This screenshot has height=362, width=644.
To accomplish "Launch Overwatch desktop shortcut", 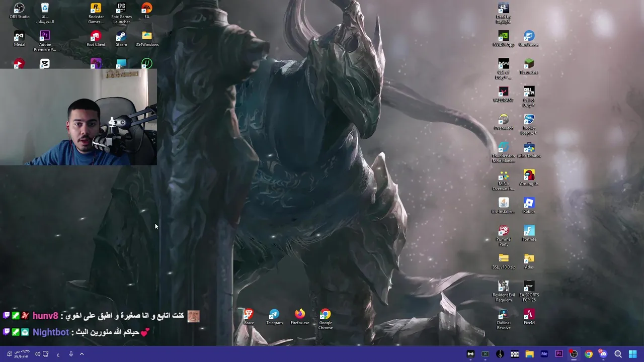I will click(x=503, y=122).
